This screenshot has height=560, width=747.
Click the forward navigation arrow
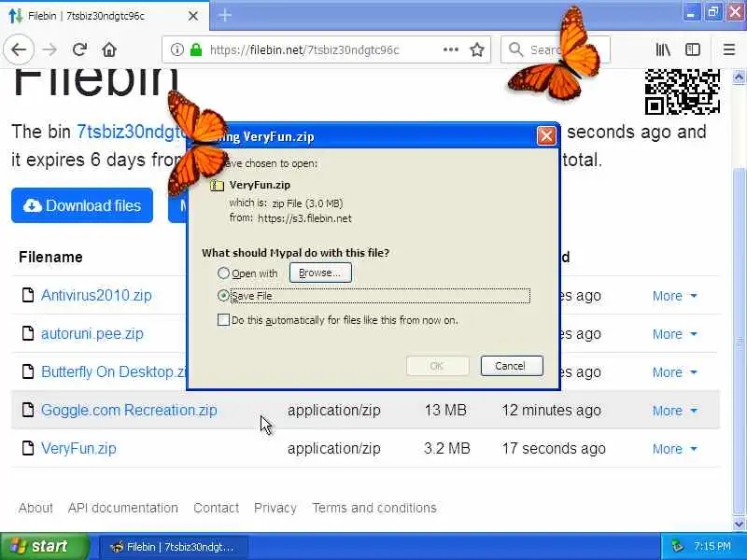pos(49,49)
